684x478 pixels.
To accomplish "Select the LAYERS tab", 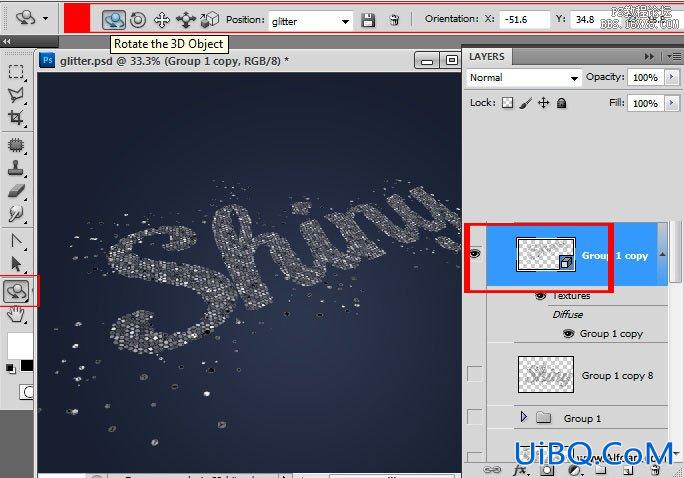I will click(487, 57).
